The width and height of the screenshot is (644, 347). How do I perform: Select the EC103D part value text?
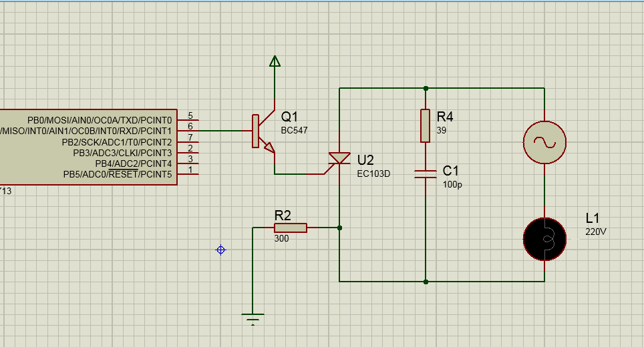pyautogui.click(x=372, y=173)
